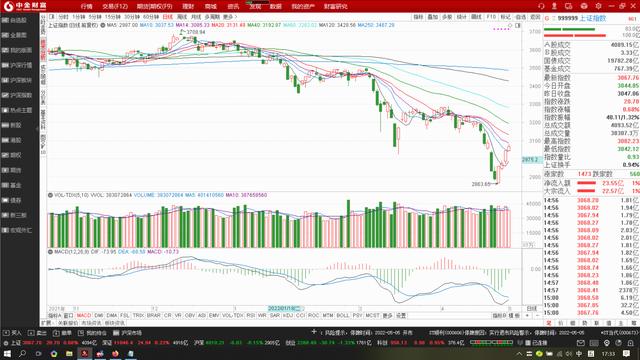Click the 指标 toolbar button
The height and width of the screenshot is (360, 640).
pyautogui.click(x=418, y=17)
